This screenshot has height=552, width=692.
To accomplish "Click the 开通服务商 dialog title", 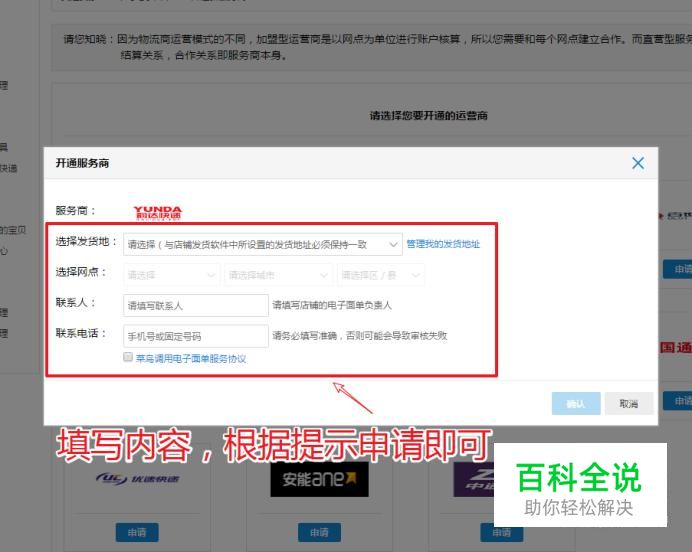I will click(82, 163).
